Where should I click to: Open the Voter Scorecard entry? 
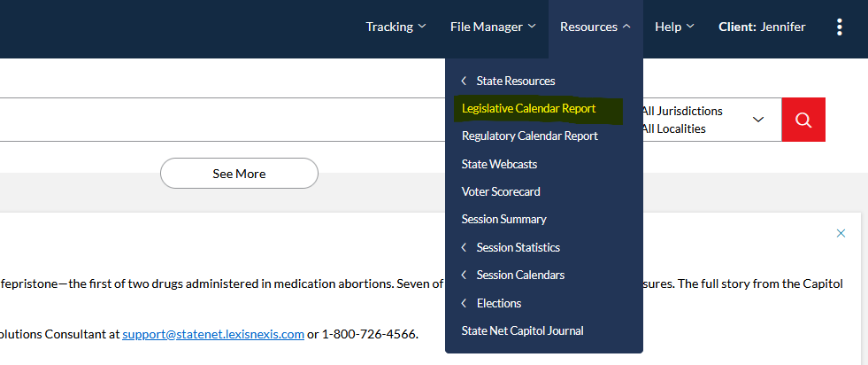(x=501, y=191)
